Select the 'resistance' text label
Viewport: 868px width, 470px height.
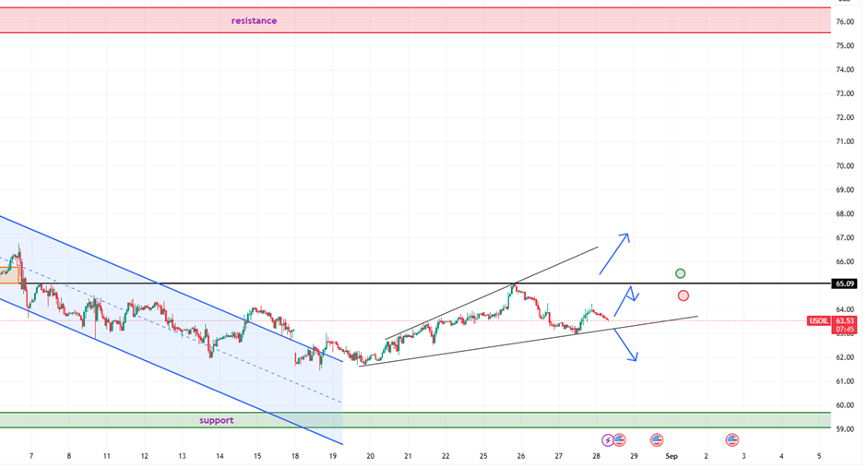(x=254, y=20)
